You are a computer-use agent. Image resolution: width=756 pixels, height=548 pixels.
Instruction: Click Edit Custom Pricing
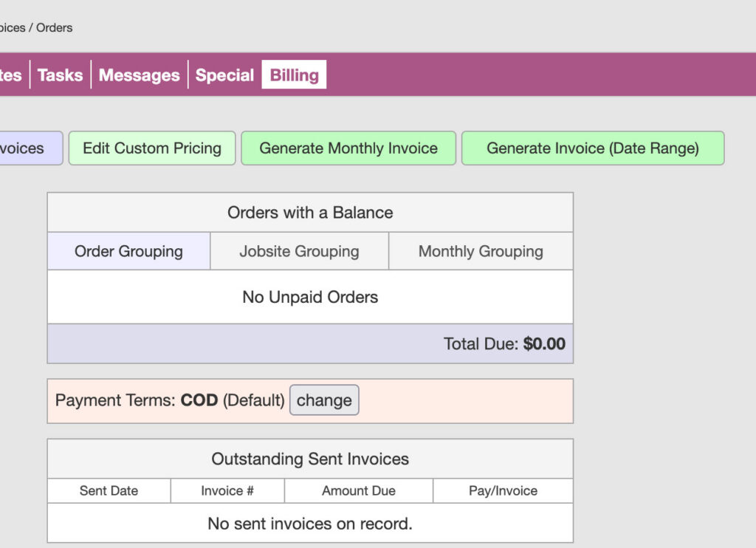(x=151, y=148)
